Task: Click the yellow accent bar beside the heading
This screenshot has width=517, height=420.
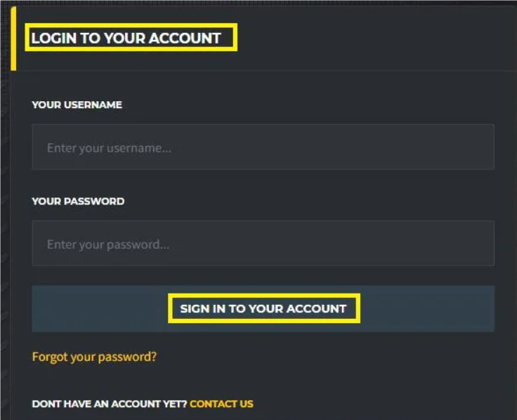Action: click(13, 38)
